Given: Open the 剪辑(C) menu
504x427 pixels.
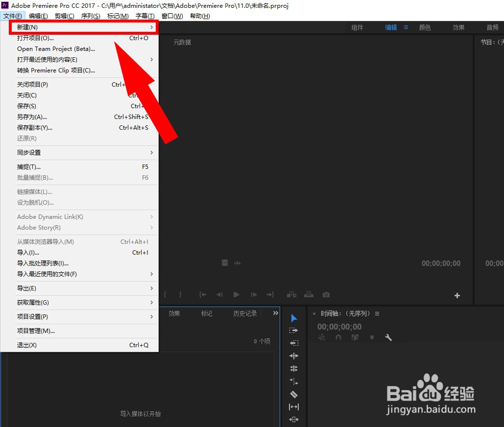Looking at the screenshot, I should click(x=64, y=16).
